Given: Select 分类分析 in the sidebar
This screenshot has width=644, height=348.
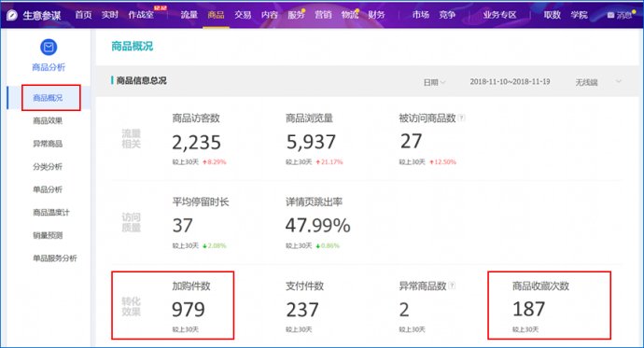Looking at the screenshot, I should pyautogui.click(x=48, y=167).
